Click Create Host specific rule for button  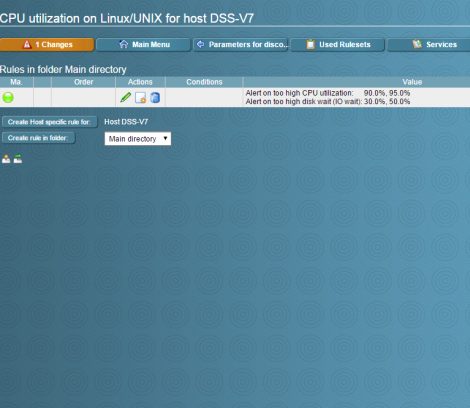click(49, 122)
